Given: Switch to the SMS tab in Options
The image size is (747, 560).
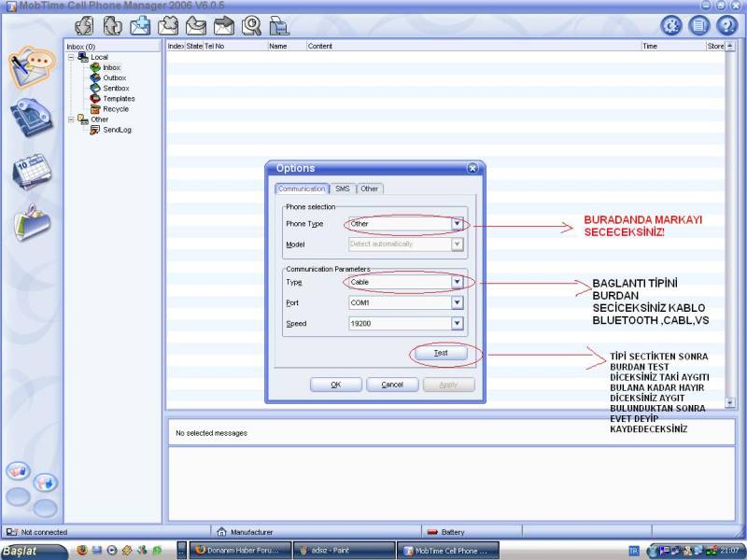Looking at the screenshot, I should point(343,189).
